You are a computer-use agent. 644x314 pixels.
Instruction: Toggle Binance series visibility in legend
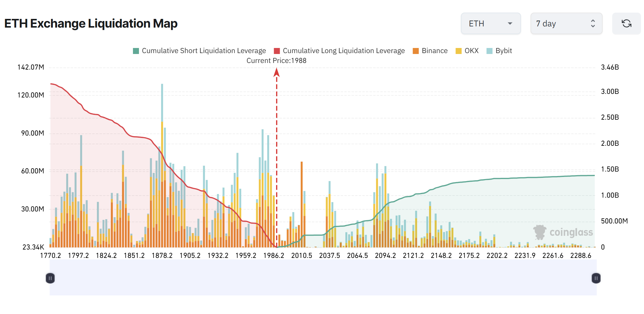[435, 51]
